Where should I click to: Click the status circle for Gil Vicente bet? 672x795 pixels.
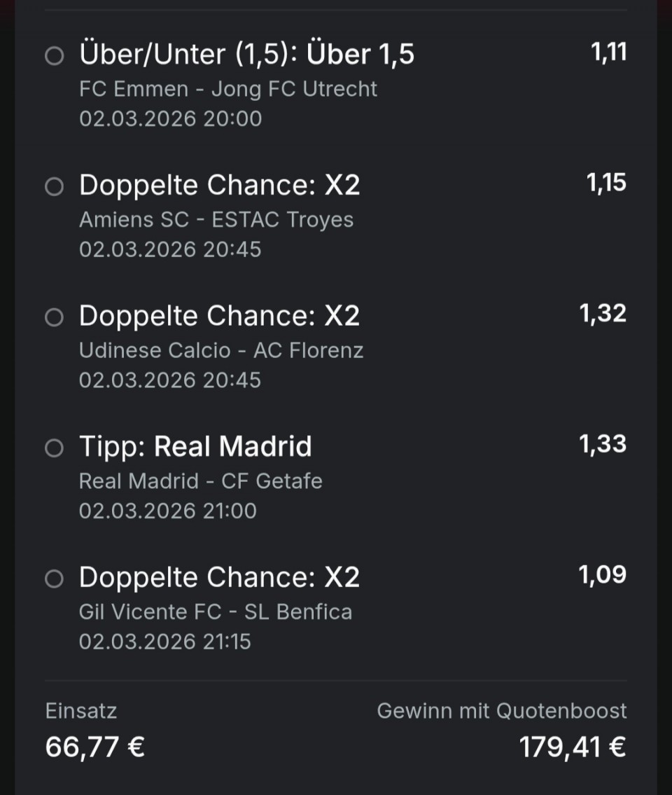(x=54, y=579)
